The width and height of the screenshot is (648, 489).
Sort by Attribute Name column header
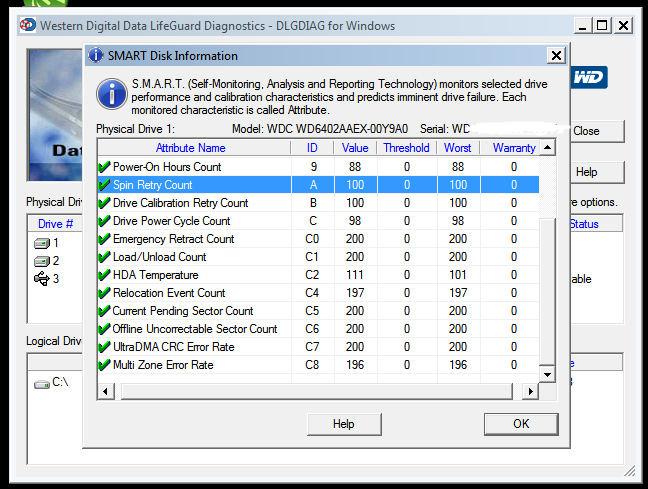194,148
